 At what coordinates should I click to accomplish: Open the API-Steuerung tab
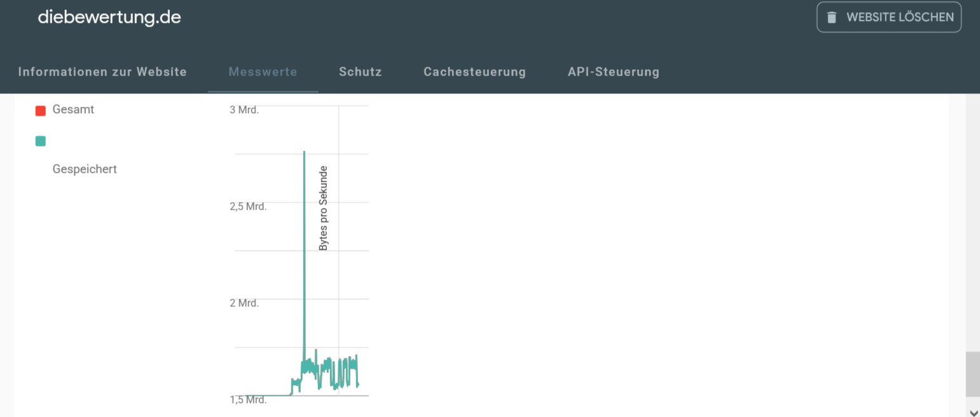coord(613,72)
